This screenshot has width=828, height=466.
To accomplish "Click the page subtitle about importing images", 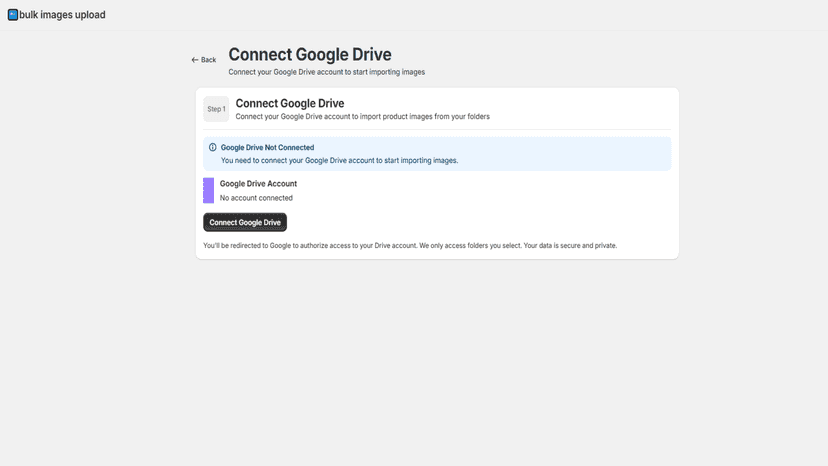I will tap(326, 72).
